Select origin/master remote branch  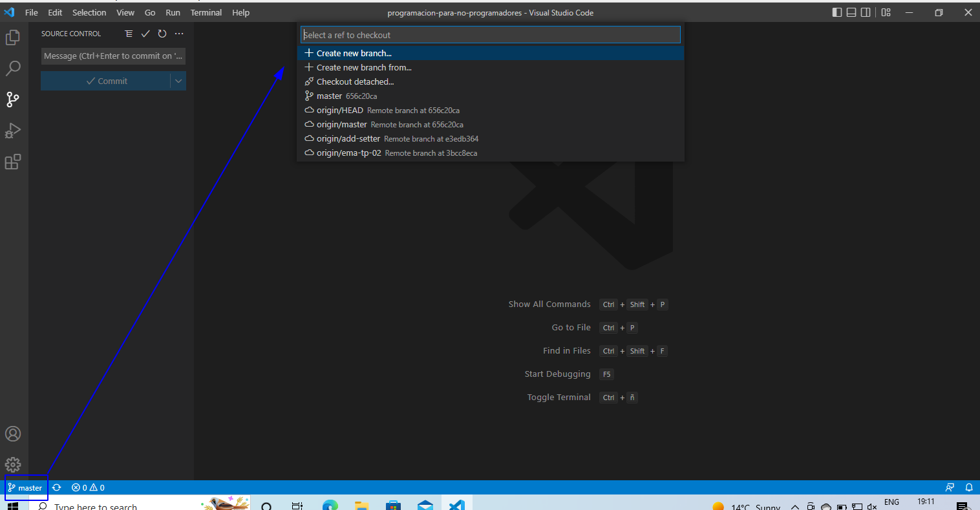(x=491, y=124)
